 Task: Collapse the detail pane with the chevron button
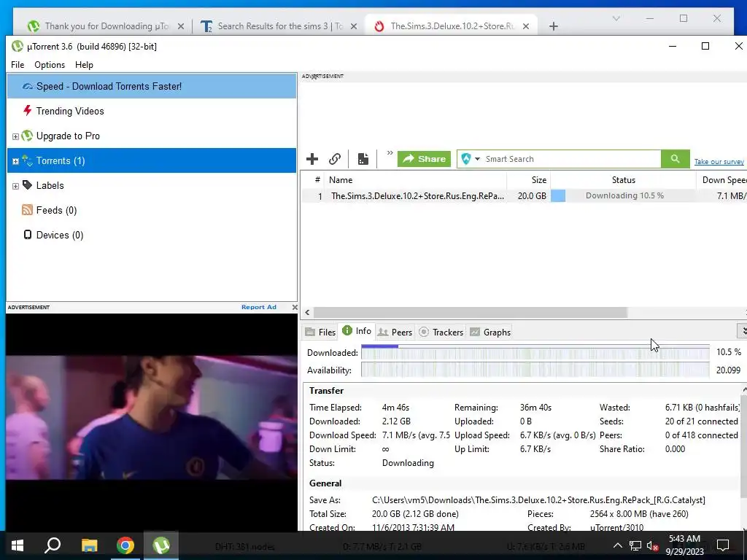pos(742,330)
